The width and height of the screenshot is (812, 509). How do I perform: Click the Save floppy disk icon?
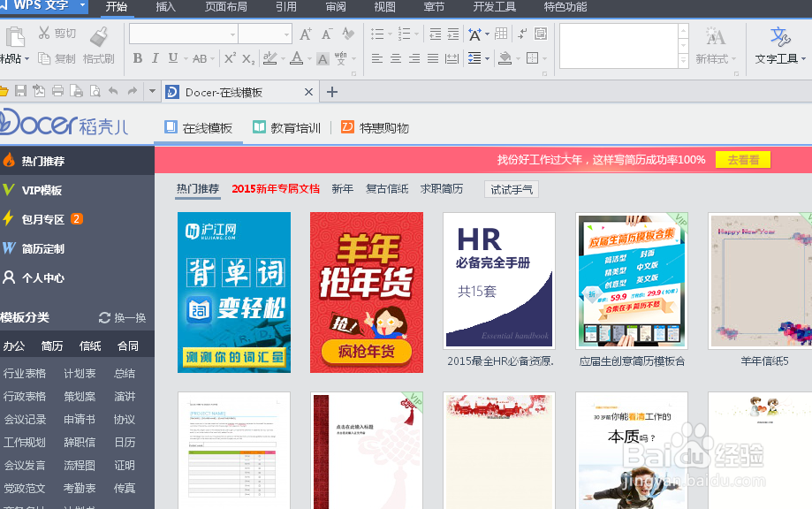pos(20,91)
